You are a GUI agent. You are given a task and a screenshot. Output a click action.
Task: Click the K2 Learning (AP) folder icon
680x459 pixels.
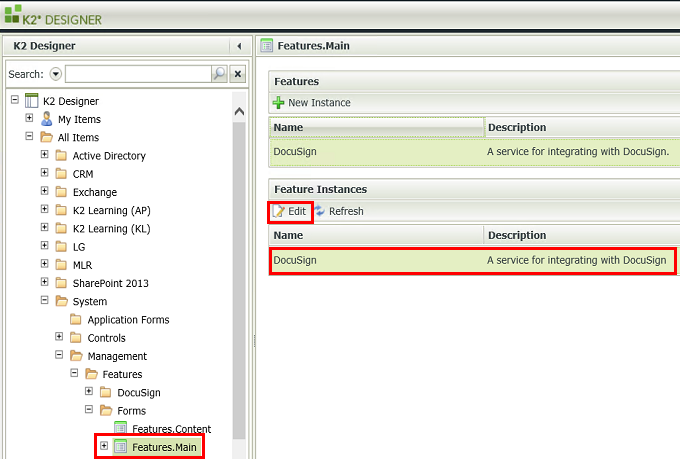(61, 210)
